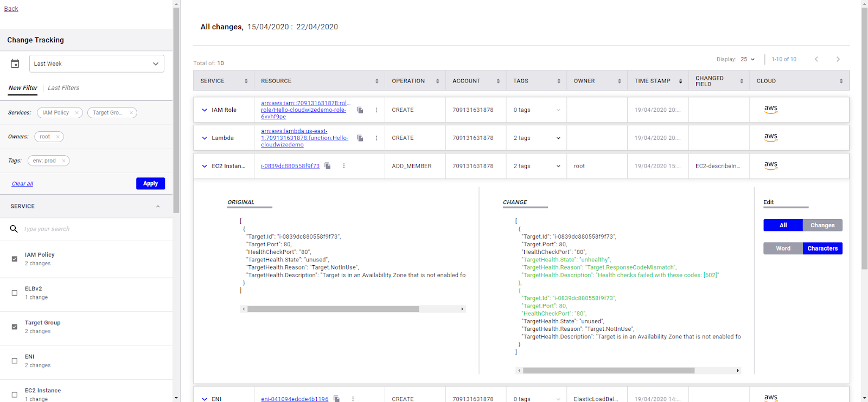The image size is (868, 402).
Task: Expand the IAM Role row details
Action: [x=205, y=110]
